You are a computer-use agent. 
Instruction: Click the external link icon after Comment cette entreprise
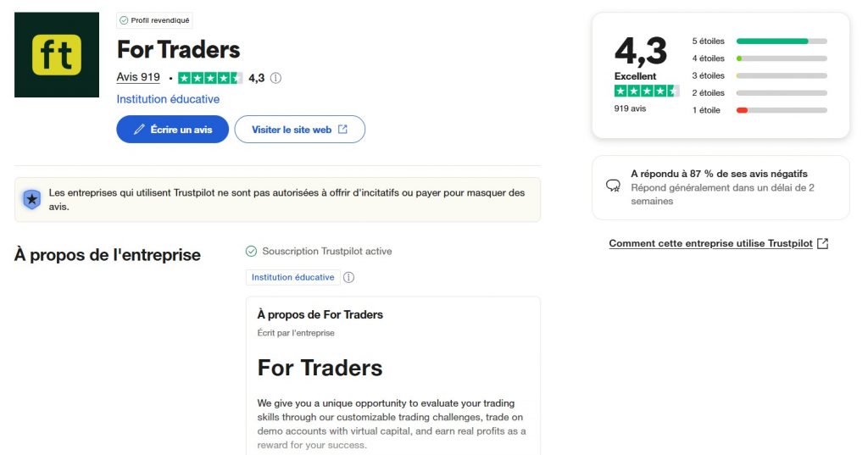coord(822,243)
